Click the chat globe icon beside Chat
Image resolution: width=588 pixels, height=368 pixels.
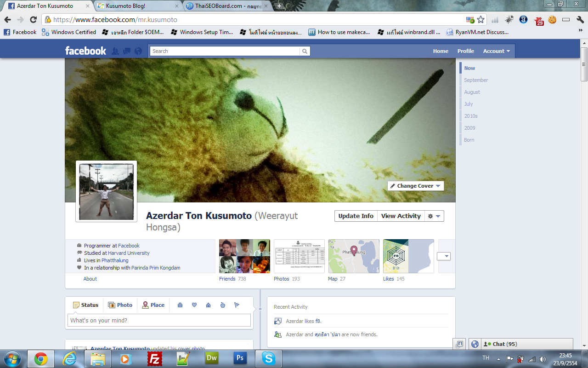click(x=475, y=344)
